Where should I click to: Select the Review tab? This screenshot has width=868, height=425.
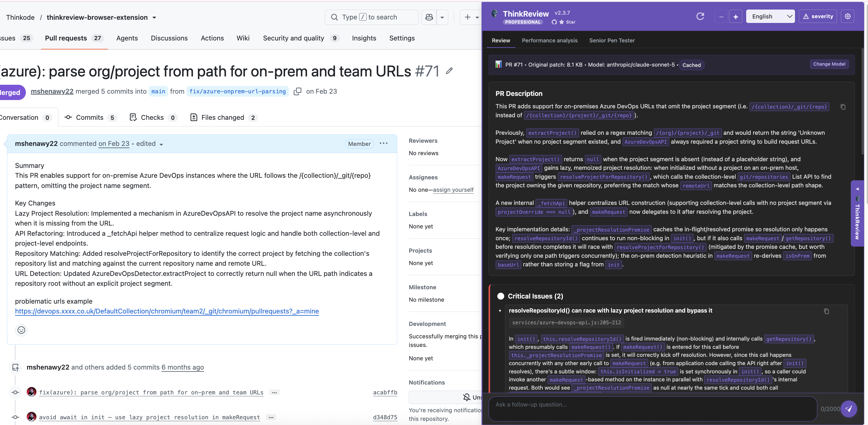point(501,40)
